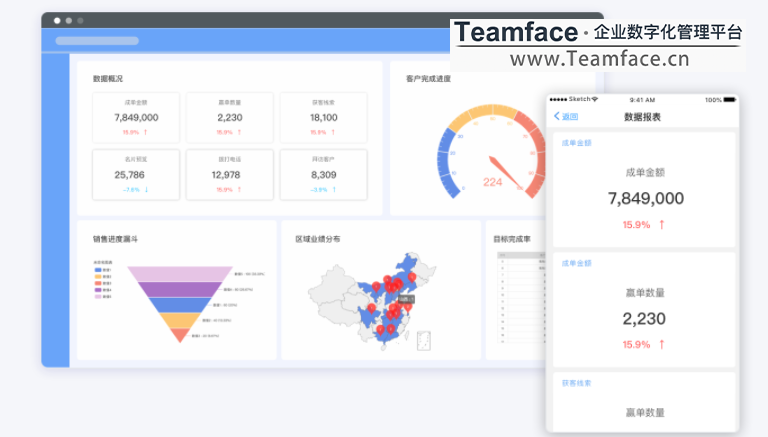Tap the 数据报表 title on the phone
Screen dimensions: 768x437
pos(642,117)
